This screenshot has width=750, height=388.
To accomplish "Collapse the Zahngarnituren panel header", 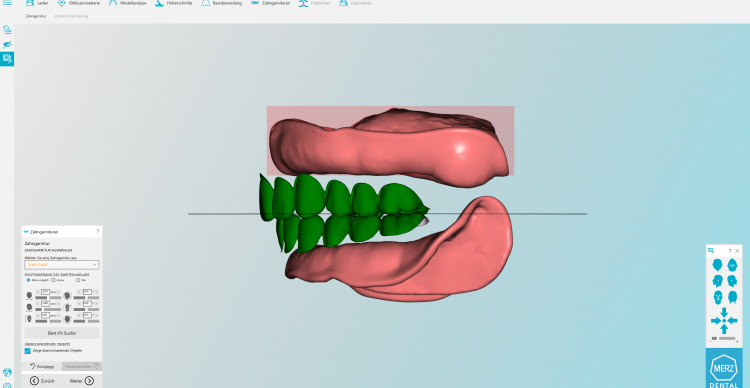I will [x=26, y=232].
